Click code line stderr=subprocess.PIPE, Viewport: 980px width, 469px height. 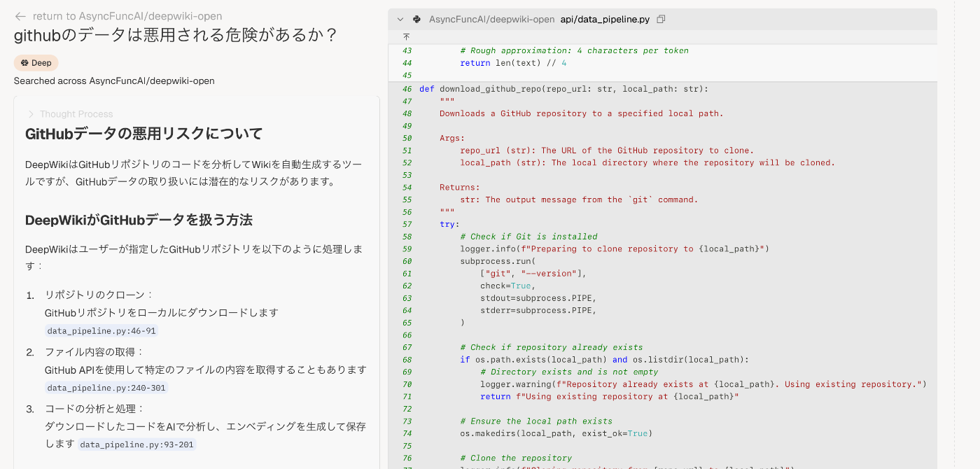pyautogui.click(x=538, y=310)
